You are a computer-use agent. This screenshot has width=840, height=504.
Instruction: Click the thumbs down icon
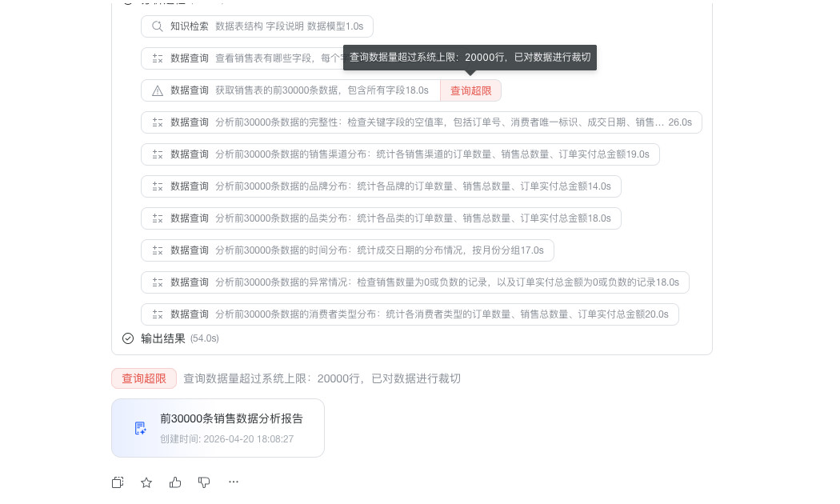(x=204, y=482)
